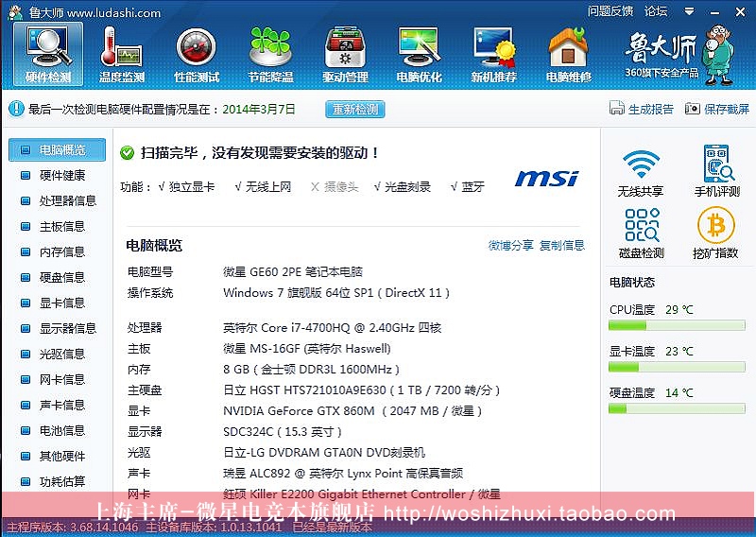The height and width of the screenshot is (537, 756).
Task: Open the 温度监测 temperature monitor
Action: tap(122, 55)
